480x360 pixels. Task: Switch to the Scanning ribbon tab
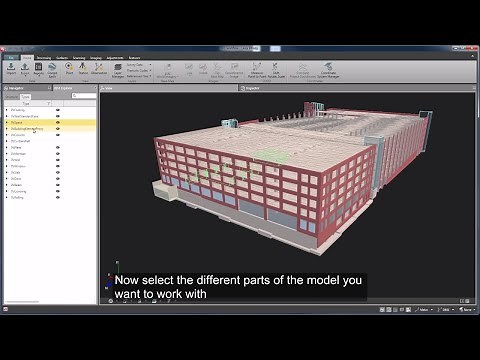pyautogui.click(x=79, y=58)
